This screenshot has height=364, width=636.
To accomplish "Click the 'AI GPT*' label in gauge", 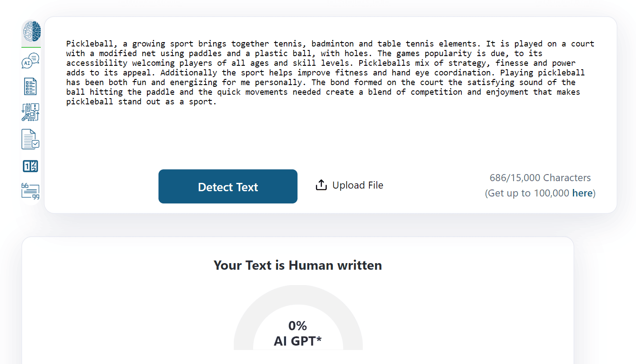I will point(298,341).
